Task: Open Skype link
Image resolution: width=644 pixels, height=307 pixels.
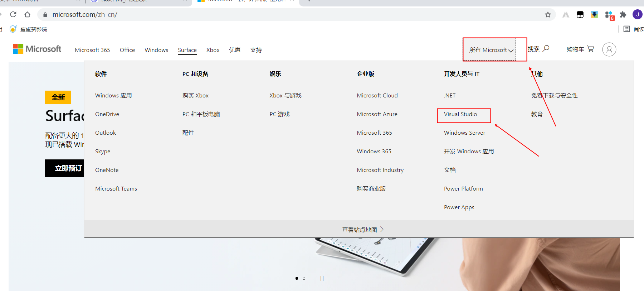Action: coord(103,151)
